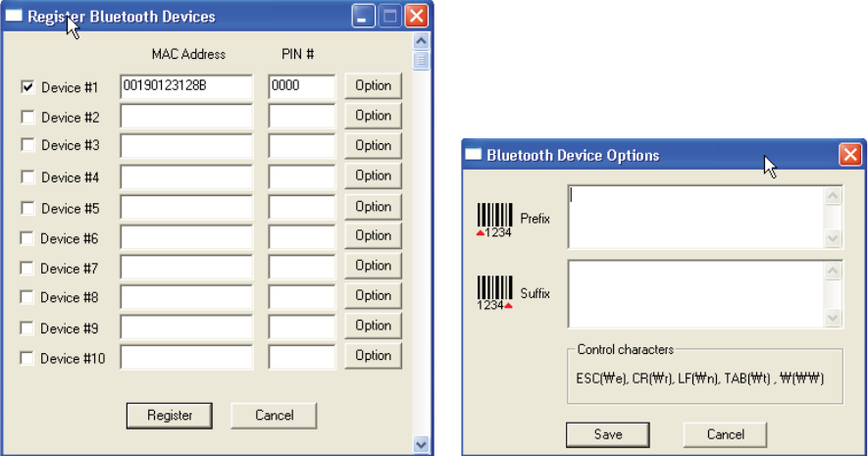Focus the Device #2 MAC Address field
The image size is (868, 456).
pyautogui.click(x=186, y=117)
